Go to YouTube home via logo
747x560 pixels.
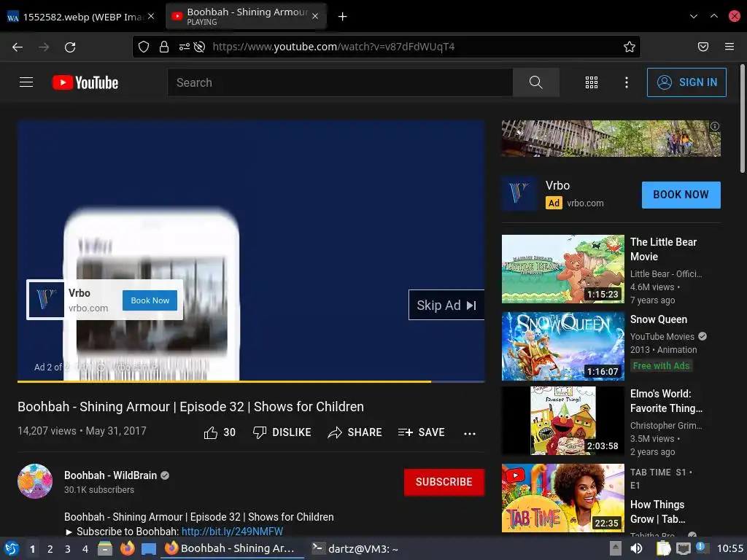pos(85,82)
